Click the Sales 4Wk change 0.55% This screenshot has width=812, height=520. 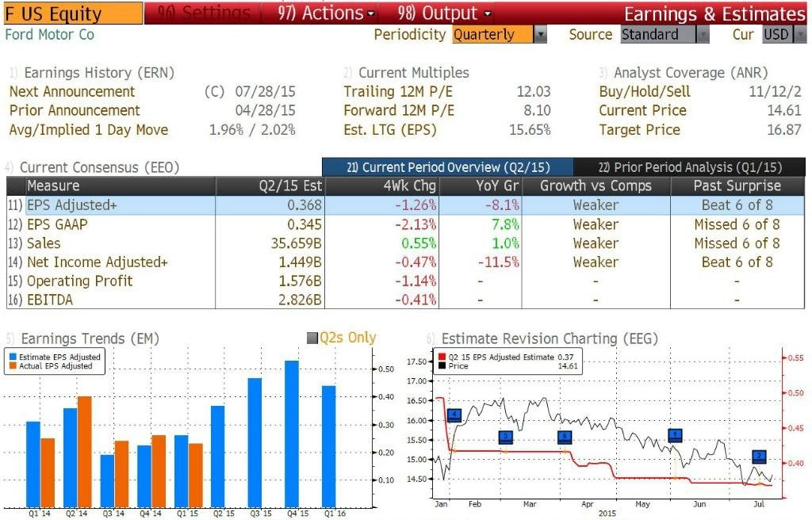coord(419,243)
